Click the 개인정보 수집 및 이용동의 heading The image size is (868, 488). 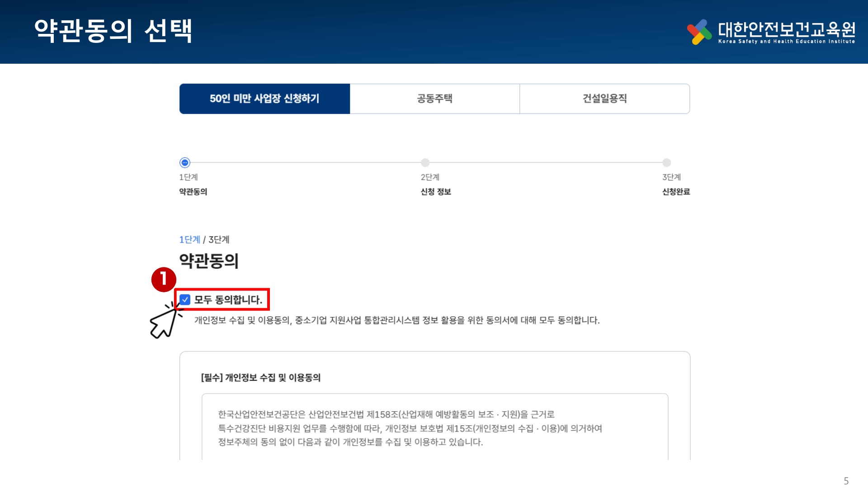pyautogui.click(x=261, y=378)
